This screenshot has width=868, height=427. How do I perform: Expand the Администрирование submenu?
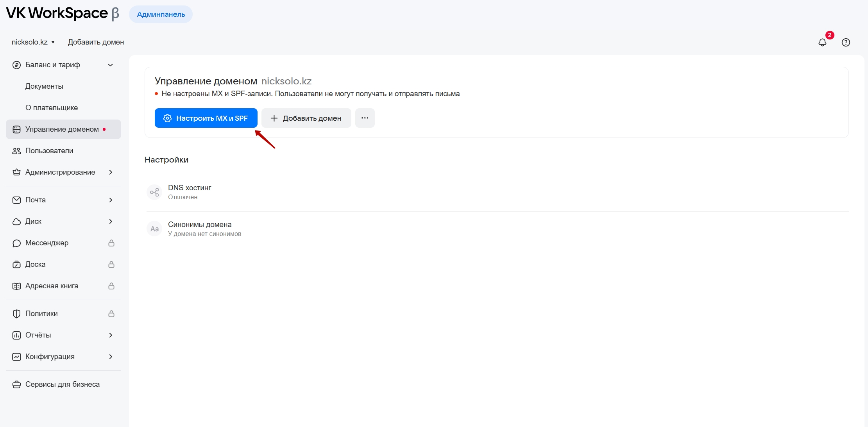tap(111, 172)
